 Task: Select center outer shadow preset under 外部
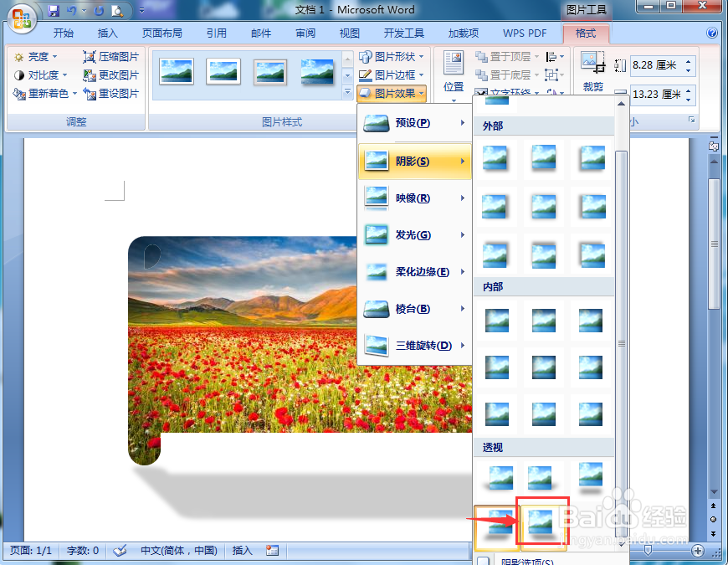(544, 207)
